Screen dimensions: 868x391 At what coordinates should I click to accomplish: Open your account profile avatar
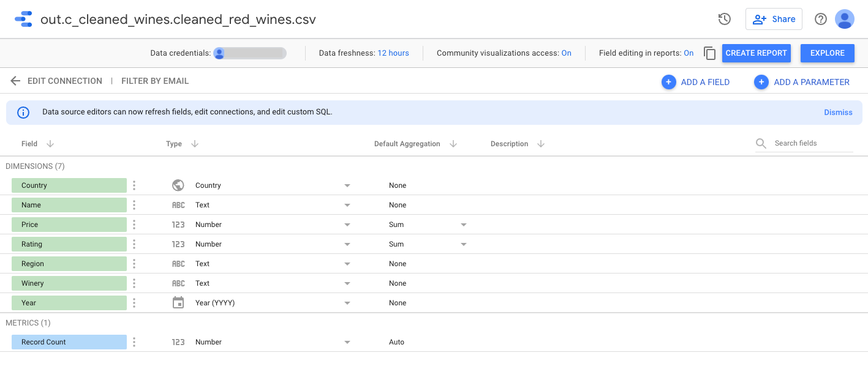844,19
